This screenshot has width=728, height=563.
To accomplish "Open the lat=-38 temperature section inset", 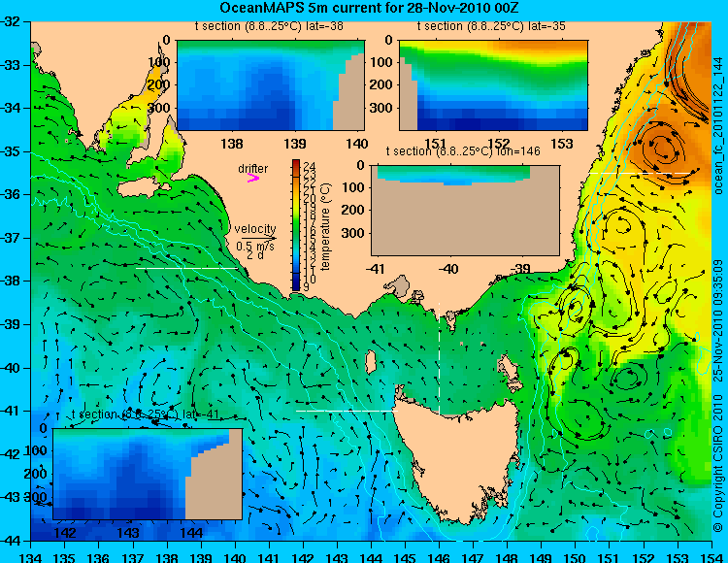I will [271, 85].
